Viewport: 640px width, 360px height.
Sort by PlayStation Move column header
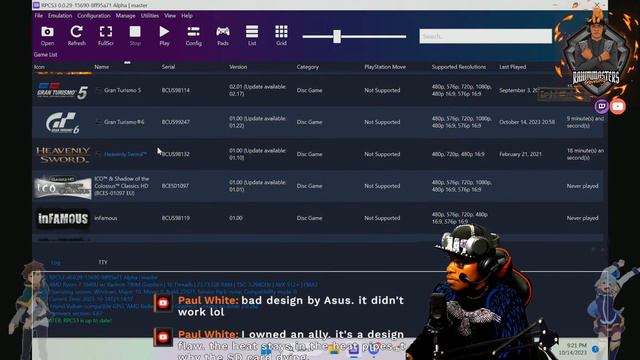[385, 67]
